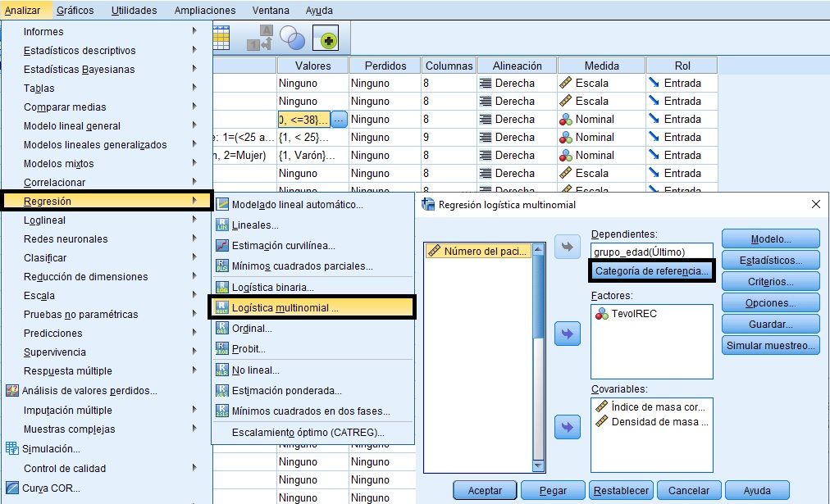Select Índice de masa corporal covariate
This screenshot has height=504, width=830.
[656, 406]
